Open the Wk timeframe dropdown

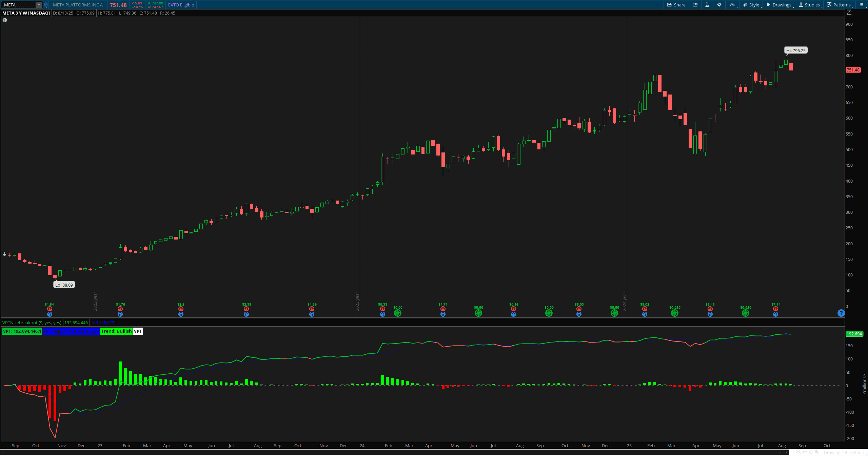732,5
